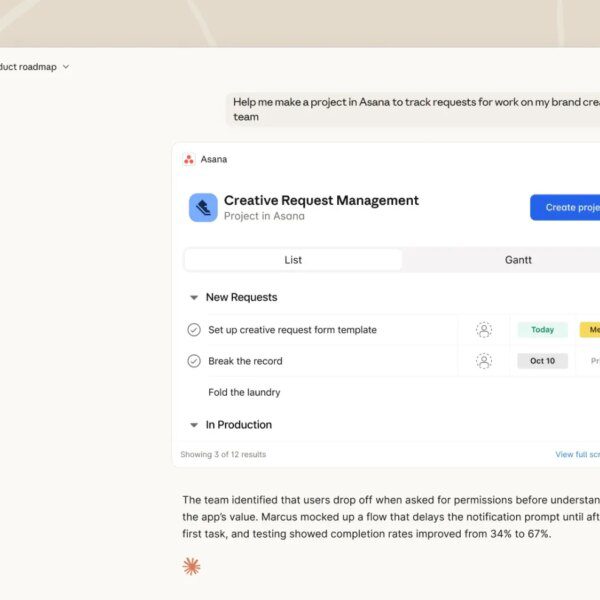Switch to the List tab

tap(293, 260)
